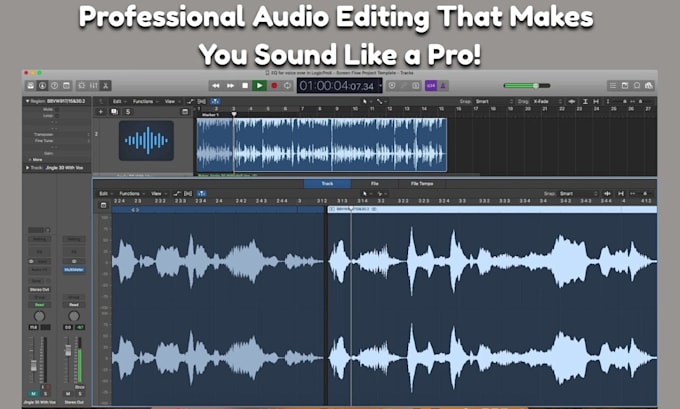Viewport: 680px width, 409px height.
Task: Open the pointer tool menu in tracks area
Action: point(366,101)
